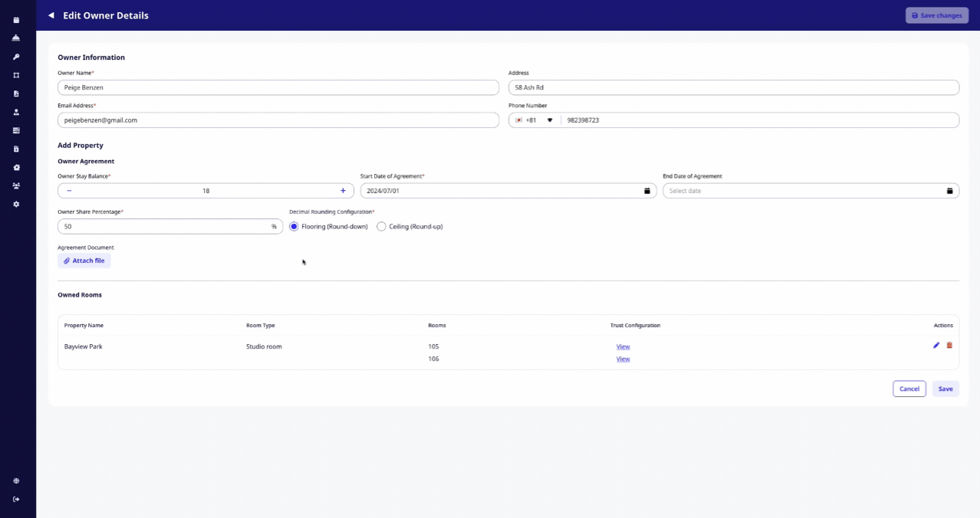Open the people group sidebar icon

[16, 185]
